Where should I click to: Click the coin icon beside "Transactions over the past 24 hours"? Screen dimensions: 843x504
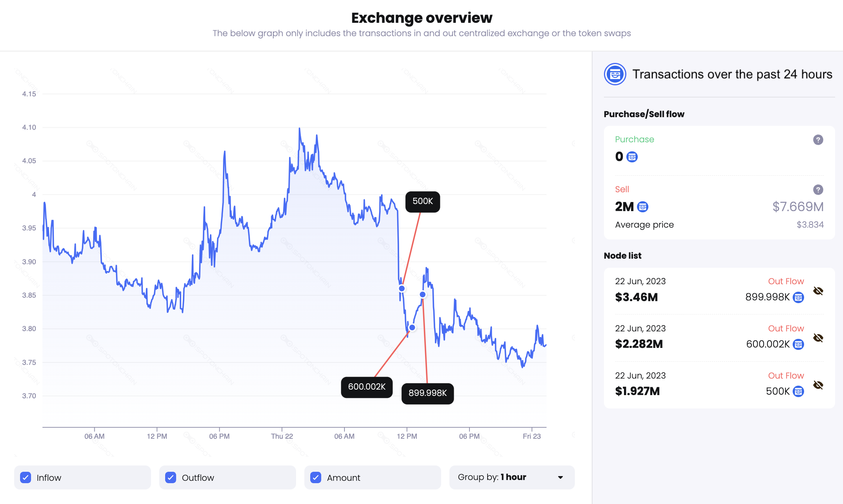615,74
